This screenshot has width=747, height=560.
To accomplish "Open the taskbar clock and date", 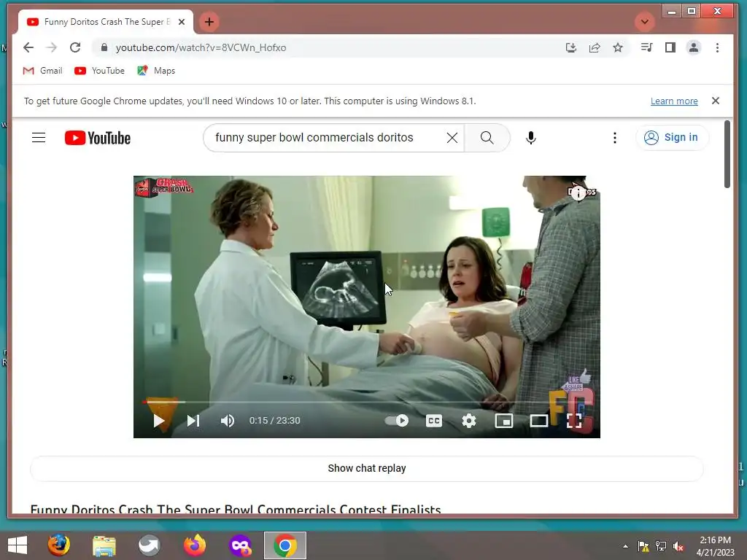I will tap(715, 546).
